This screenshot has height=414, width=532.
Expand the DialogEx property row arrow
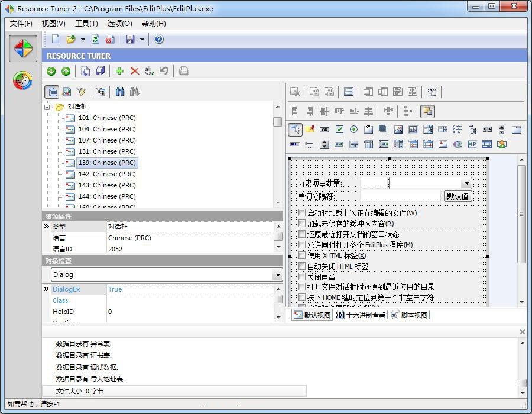[x=47, y=289]
